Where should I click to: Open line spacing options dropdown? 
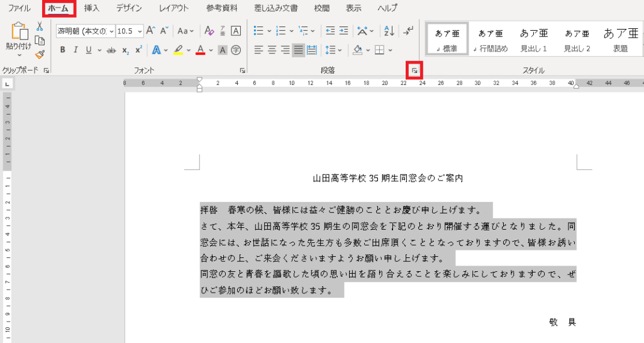pos(333,50)
